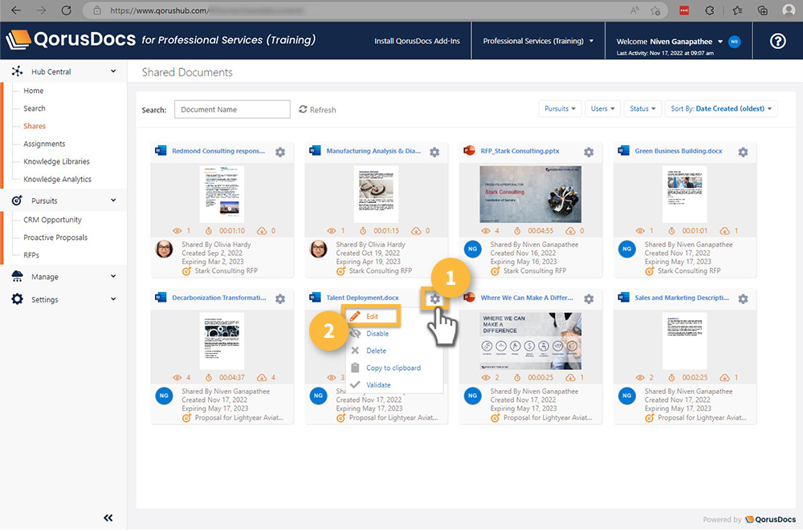Viewport: 803px width, 532px height.
Task: Open Knowledge Libraries in sidebar
Action: [56, 161]
